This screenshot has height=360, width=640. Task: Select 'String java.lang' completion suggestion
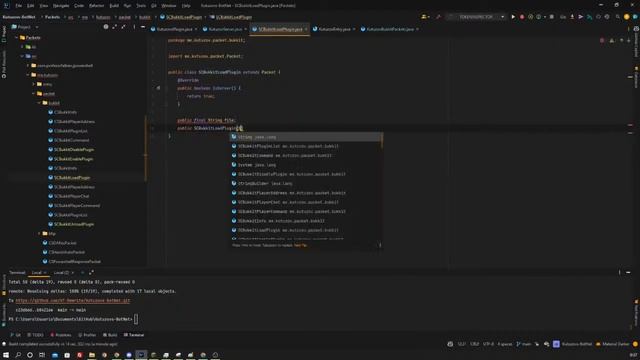[x=305, y=137]
